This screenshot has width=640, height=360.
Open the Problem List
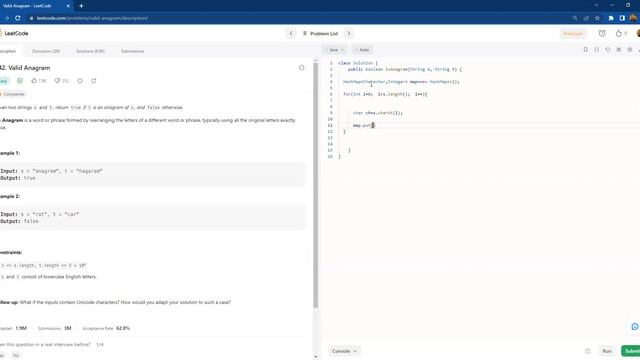(x=320, y=33)
